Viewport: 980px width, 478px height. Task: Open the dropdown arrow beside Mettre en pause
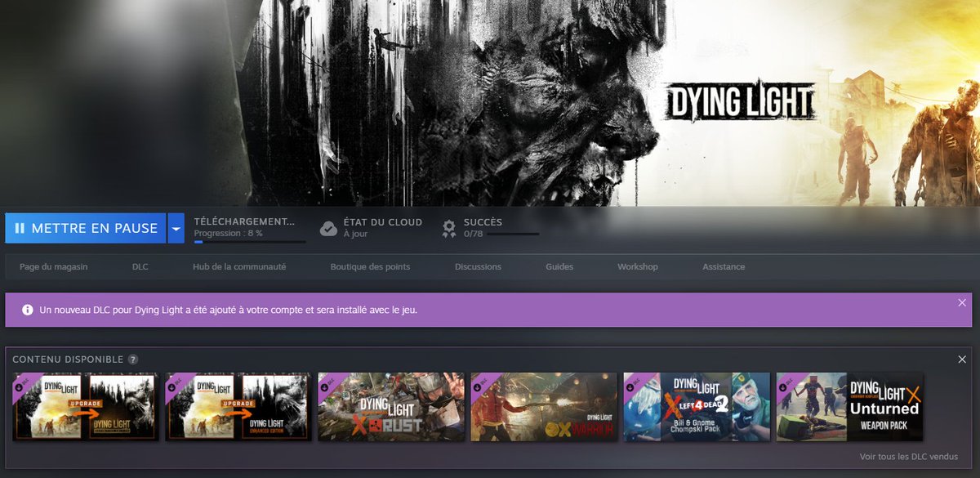click(176, 228)
